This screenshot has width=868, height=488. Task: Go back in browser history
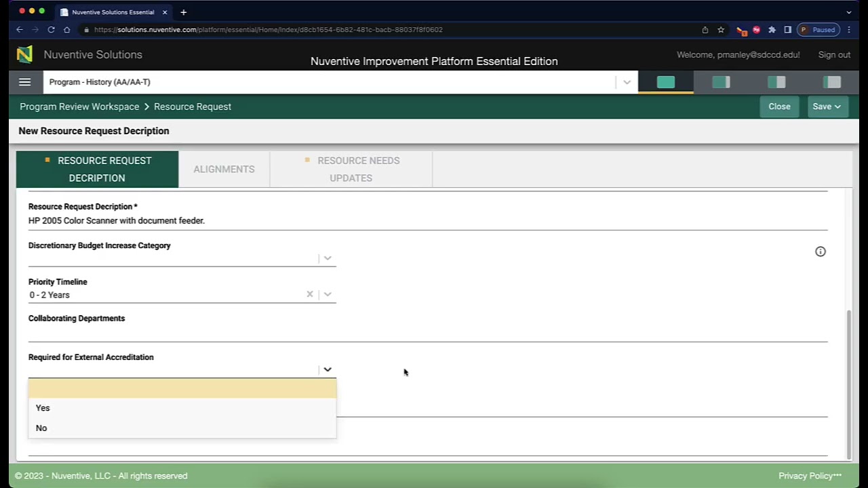click(x=20, y=30)
